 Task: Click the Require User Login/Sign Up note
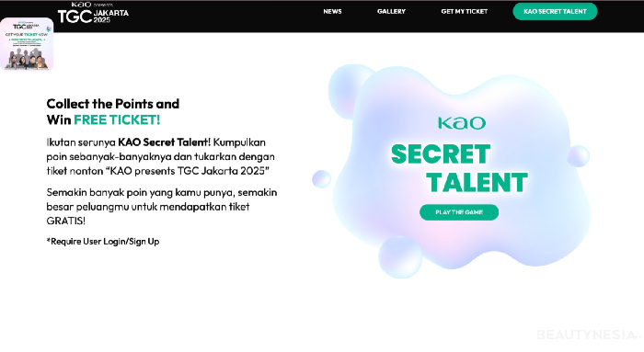103,241
